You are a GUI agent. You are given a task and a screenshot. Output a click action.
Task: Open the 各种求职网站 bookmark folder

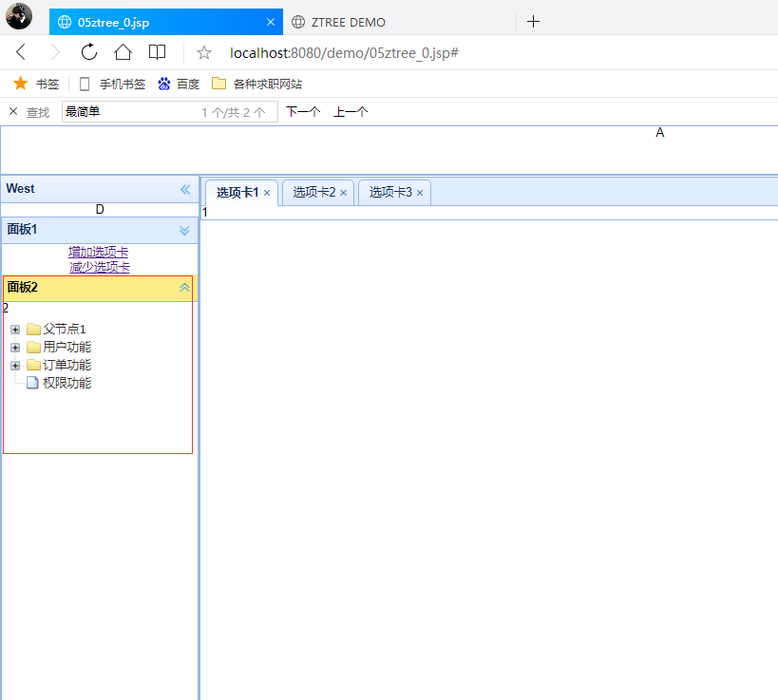257,84
